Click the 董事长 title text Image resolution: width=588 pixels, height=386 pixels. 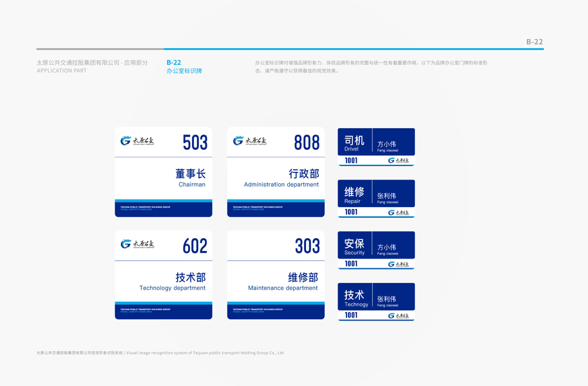pos(191,174)
